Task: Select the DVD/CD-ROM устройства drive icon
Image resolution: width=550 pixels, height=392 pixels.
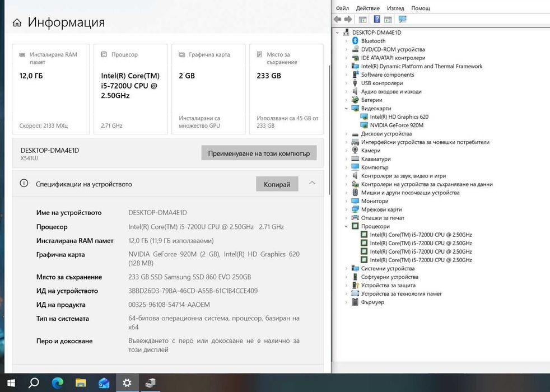Action: pyautogui.click(x=355, y=49)
